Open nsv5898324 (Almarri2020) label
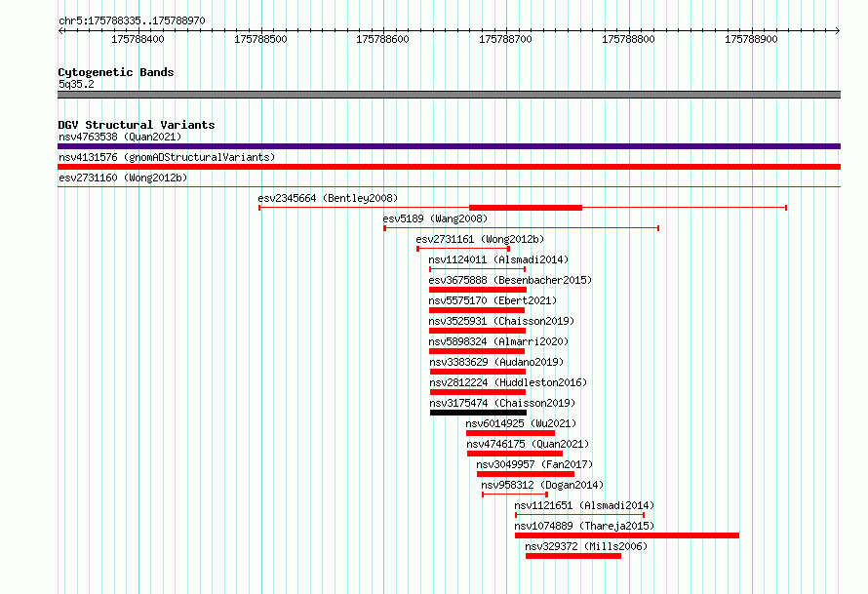 pos(498,341)
